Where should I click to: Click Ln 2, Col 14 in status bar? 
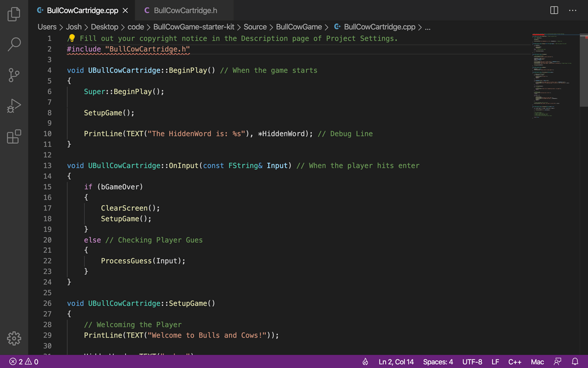pos(396,362)
